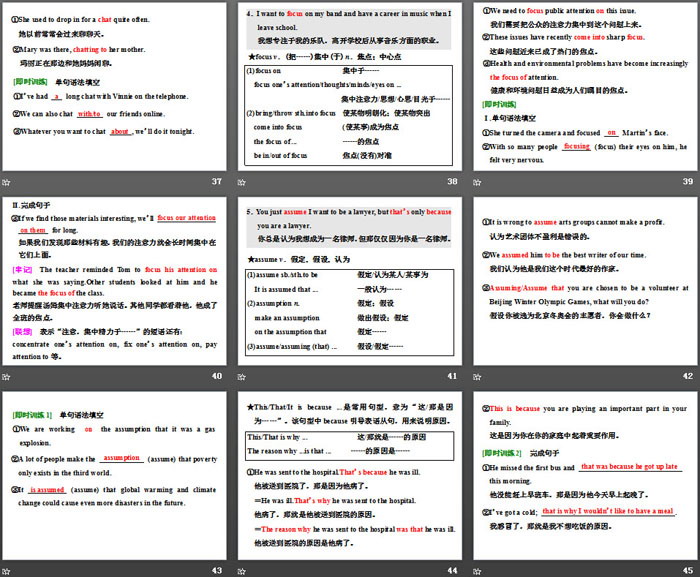700x577 pixels.
Task: Click slide number 39 label
Action: pos(688,181)
